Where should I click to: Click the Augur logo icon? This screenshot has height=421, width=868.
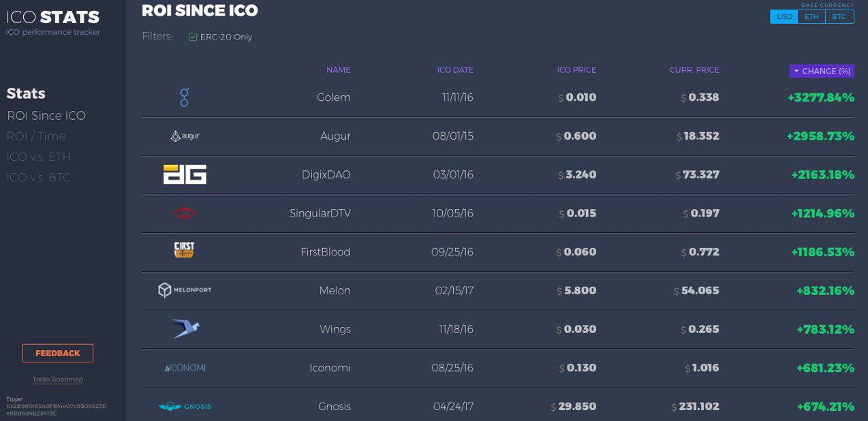tap(185, 136)
